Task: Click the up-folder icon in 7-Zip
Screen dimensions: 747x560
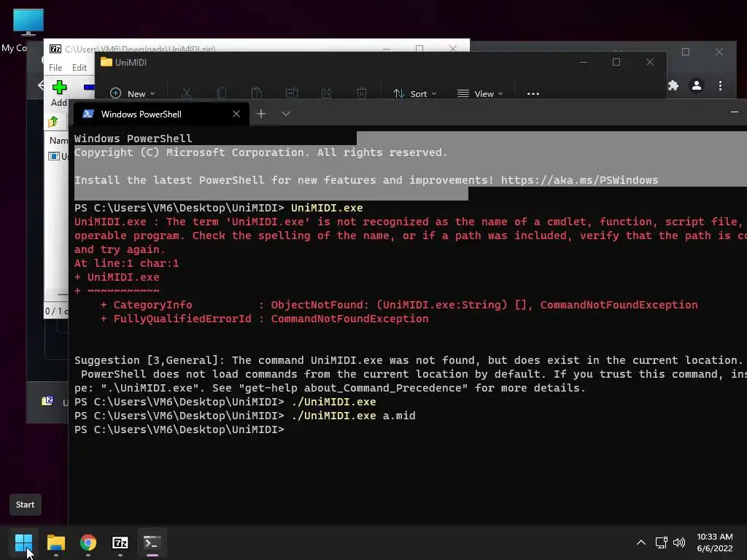Action: 53,122
